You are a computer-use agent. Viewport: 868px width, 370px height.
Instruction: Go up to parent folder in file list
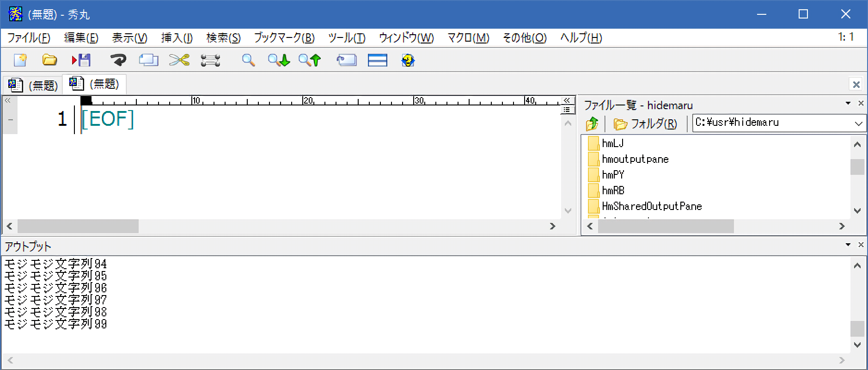pos(592,124)
